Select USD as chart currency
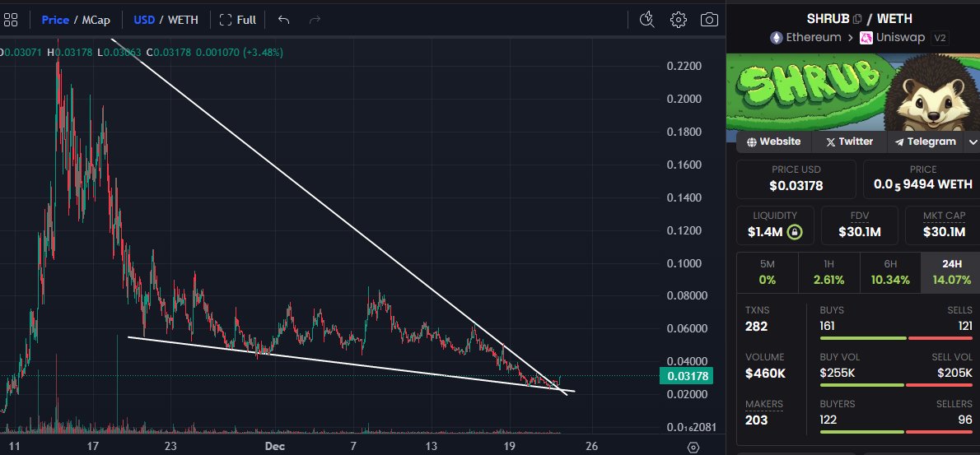 coord(144,20)
